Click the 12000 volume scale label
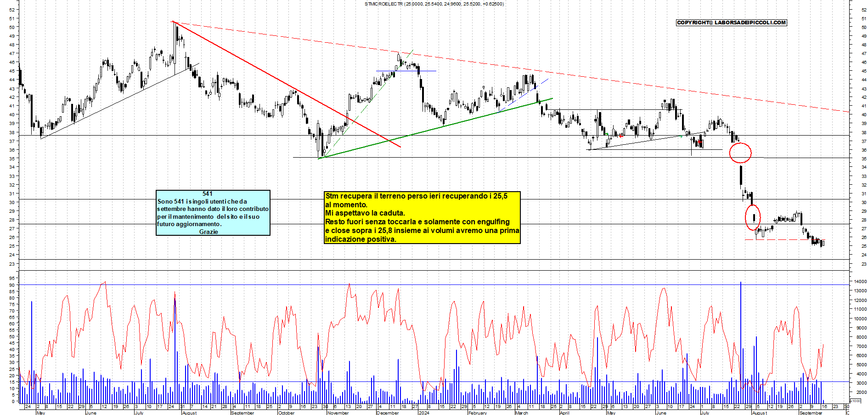This screenshot has width=868, height=415. (x=860, y=300)
